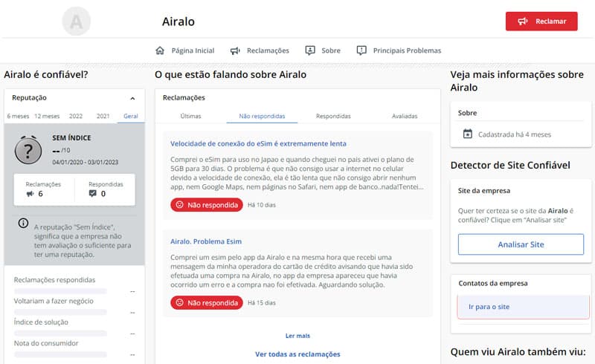Viewport: 595px width, 364px height.
Task: Click the info icon near reputation note
Action: pos(23,223)
